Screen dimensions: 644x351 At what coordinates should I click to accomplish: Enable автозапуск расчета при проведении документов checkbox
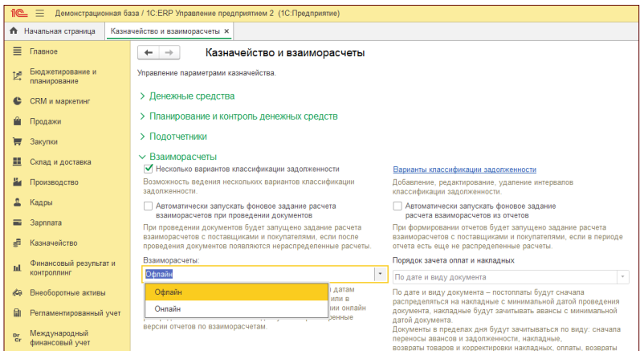tap(149, 206)
